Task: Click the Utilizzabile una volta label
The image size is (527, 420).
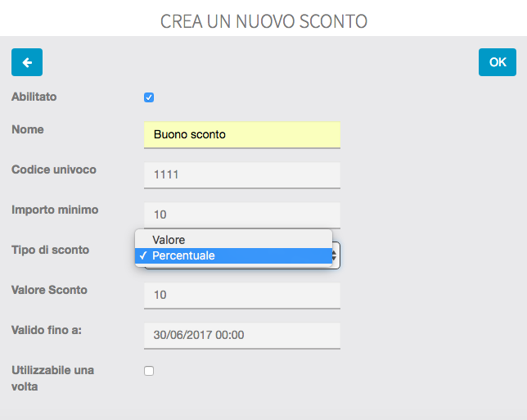Action: [x=52, y=378]
